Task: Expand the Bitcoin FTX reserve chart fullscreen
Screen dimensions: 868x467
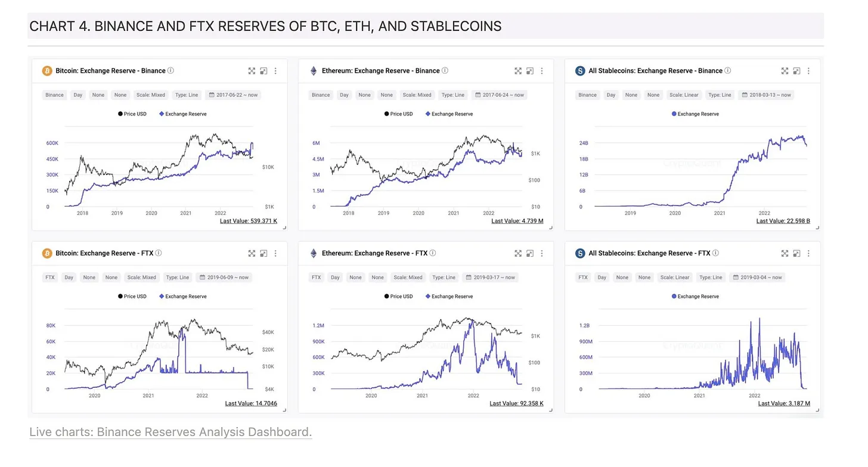Action: [252, 253]
